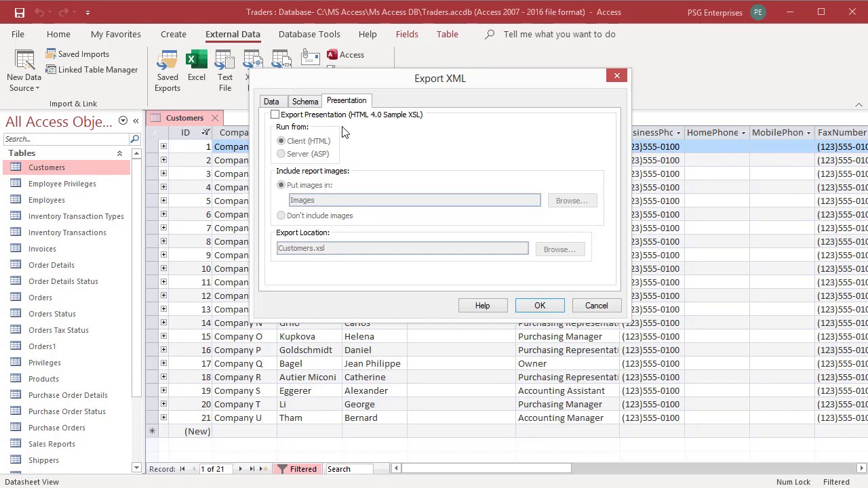Viewport: 868px width, 488px height.
Task: Open ID column sort dropdown
Action: (205, 133)
